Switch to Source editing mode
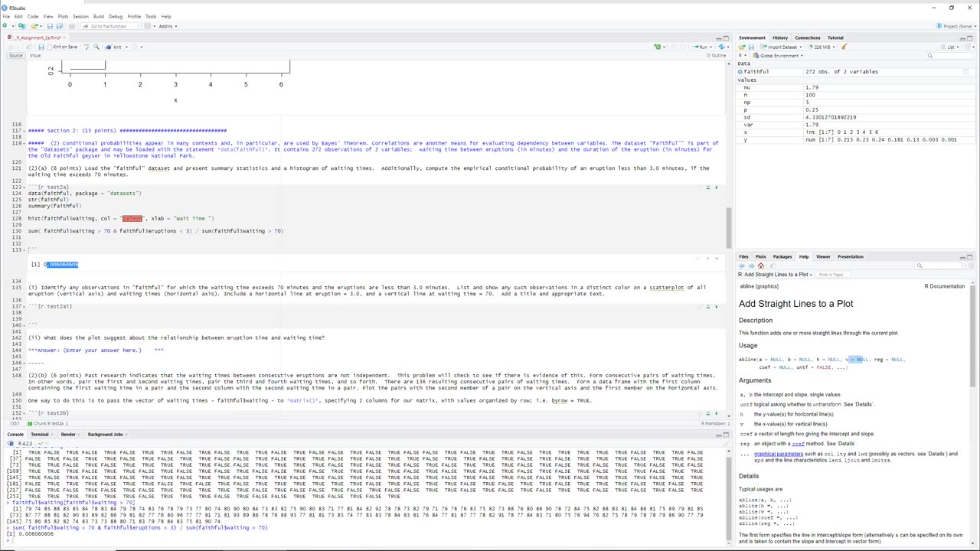Image resolution: width=980 pixels, height=551 pixels. (15, 55)
